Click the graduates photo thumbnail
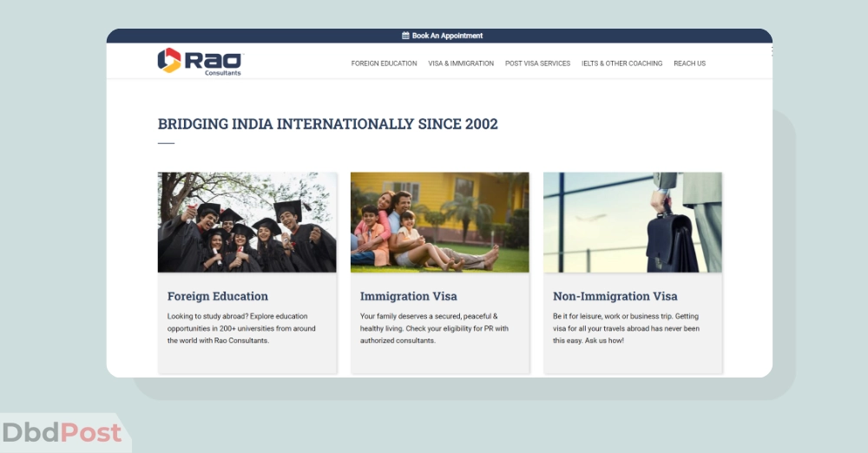 point(247,222)
